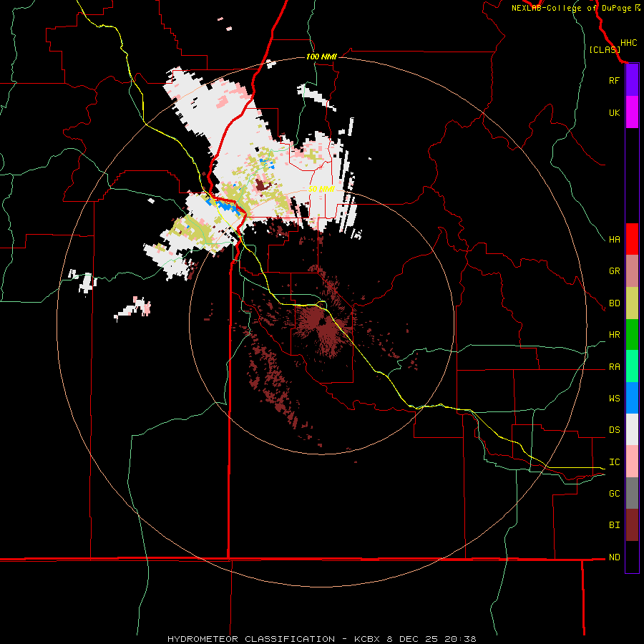Click the "RF" legend label
Image resolution: width=644 pixels, height=644 pixels.
tap(614, 80)
